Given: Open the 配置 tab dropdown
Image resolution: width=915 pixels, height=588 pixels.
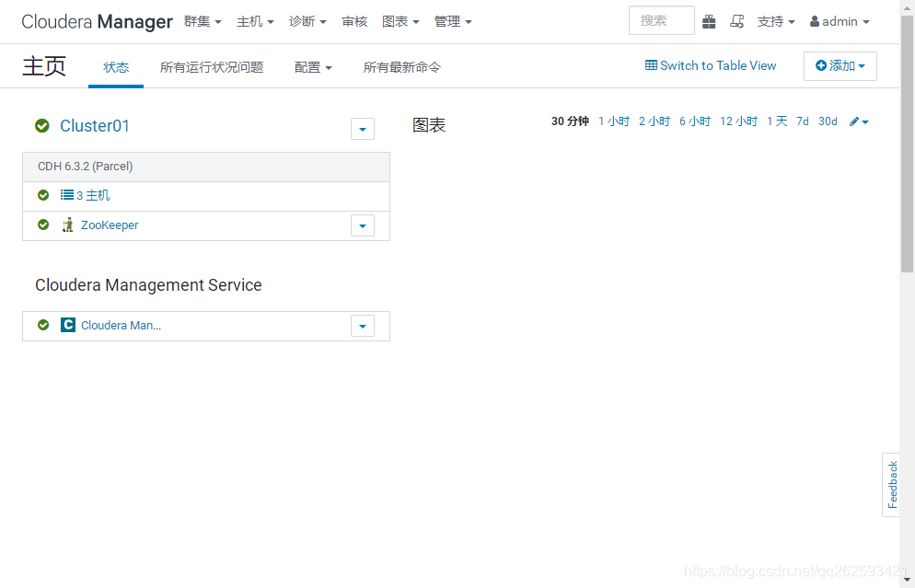Looking at the screenshot, I should pyautogui.click(x=313, y=68).
